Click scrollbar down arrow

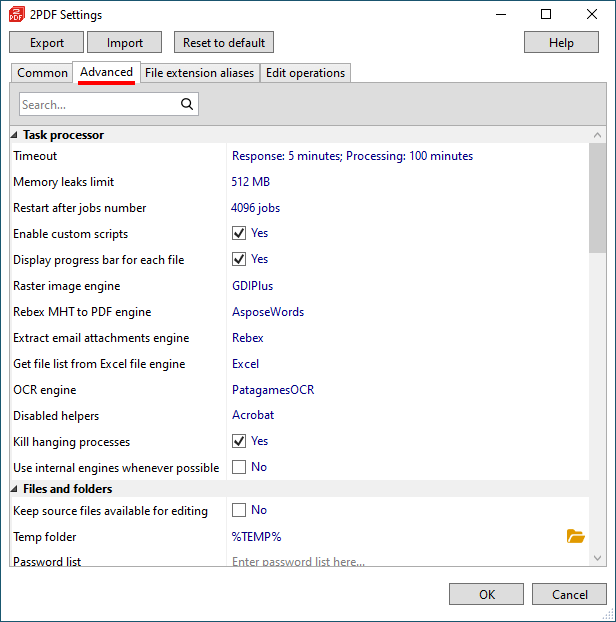point(597,558)
